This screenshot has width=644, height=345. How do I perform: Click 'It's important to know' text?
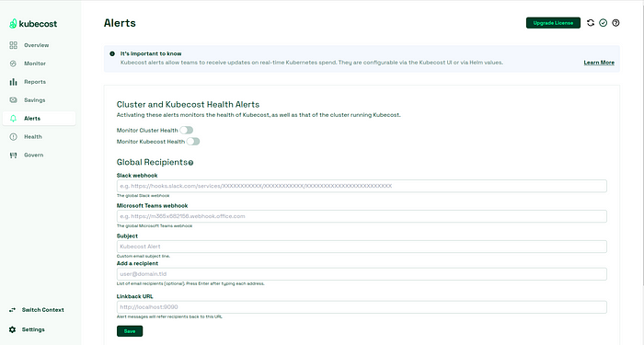coord(151,53)
